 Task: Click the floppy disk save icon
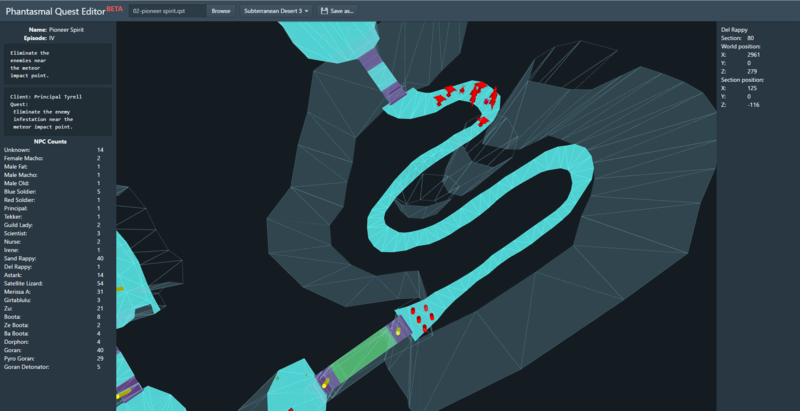tap(324, 11)
